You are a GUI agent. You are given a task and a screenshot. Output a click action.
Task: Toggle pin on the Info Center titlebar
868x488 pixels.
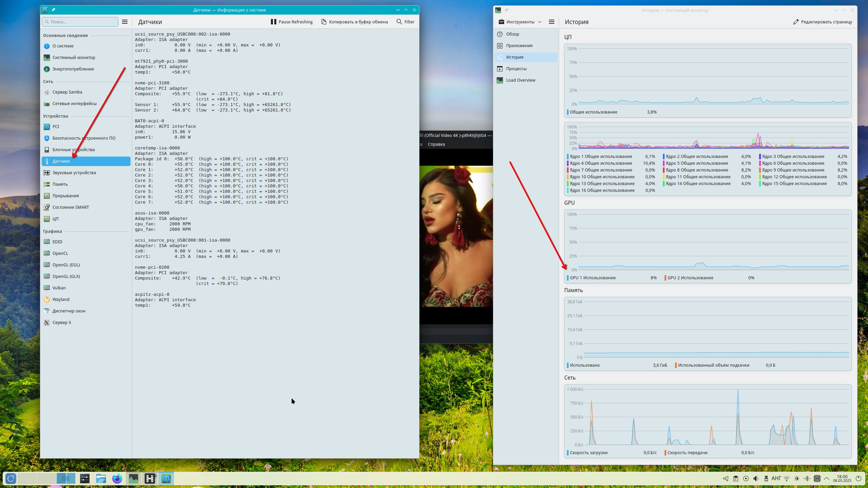(53, 10)
